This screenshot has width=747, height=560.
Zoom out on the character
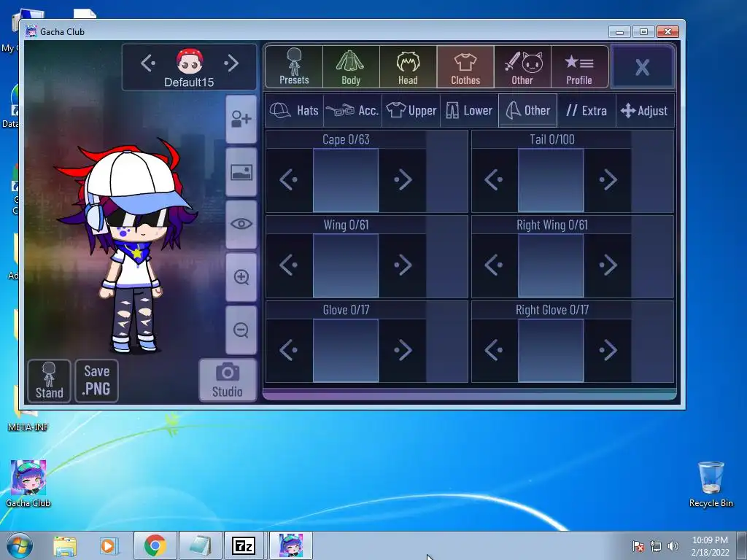point(241,330)
